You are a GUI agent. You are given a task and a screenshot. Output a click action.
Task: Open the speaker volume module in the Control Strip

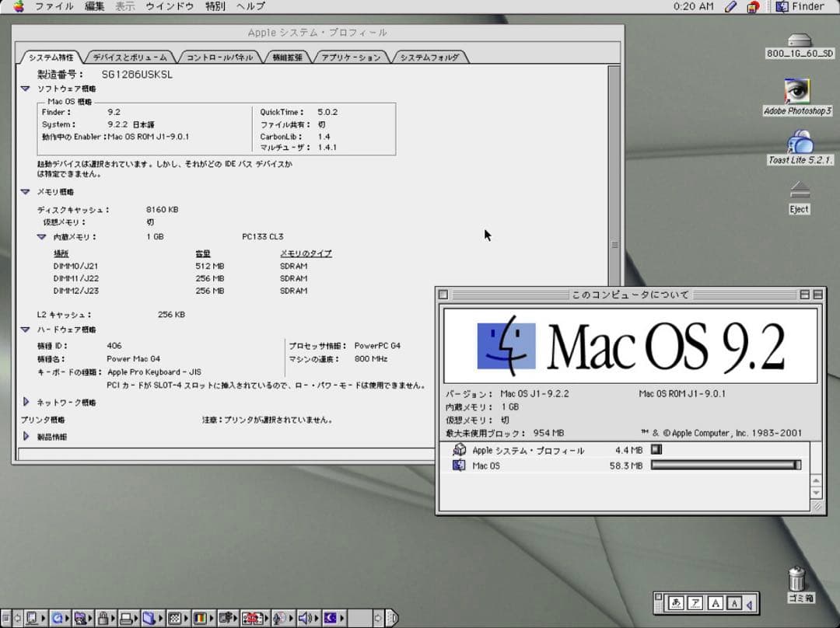(x=305, y=618)
